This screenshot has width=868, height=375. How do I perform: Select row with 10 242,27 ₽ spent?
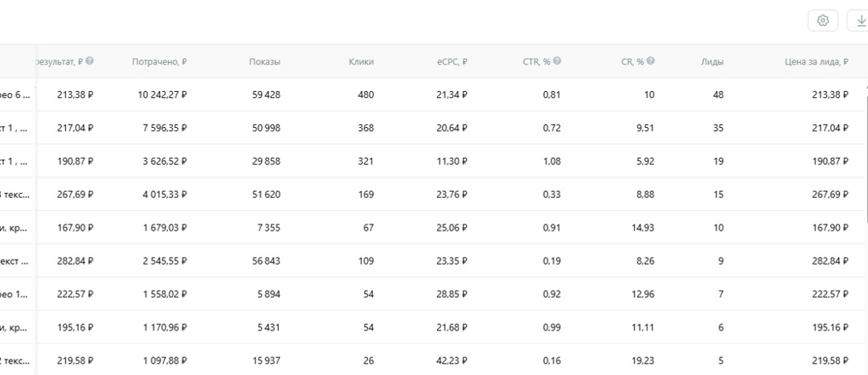tap(162, 95)
